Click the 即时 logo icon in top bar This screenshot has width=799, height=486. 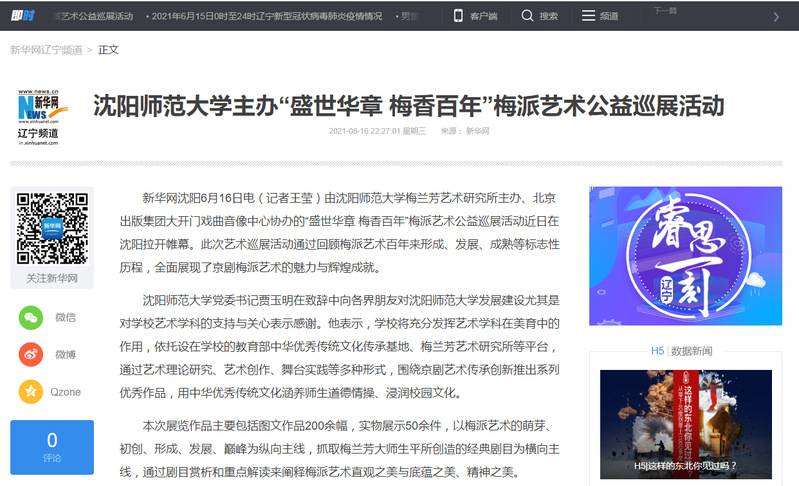click(22, 16)
